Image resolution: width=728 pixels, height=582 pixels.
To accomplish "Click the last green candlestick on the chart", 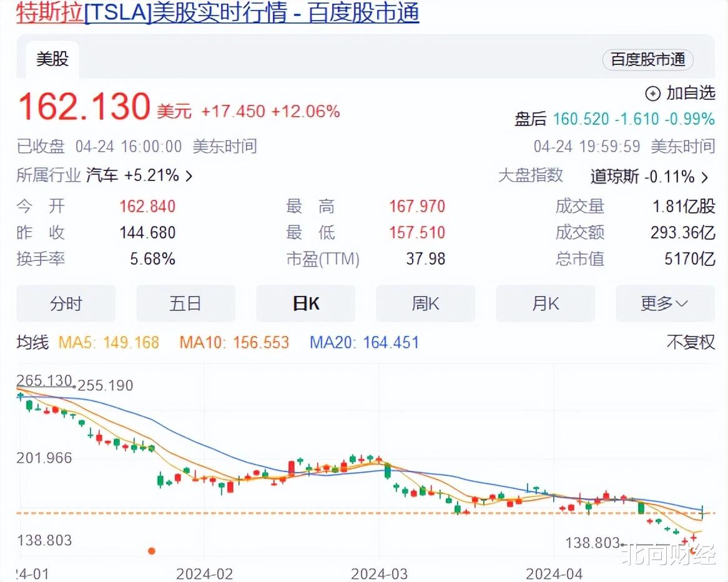I will point(702,512).
